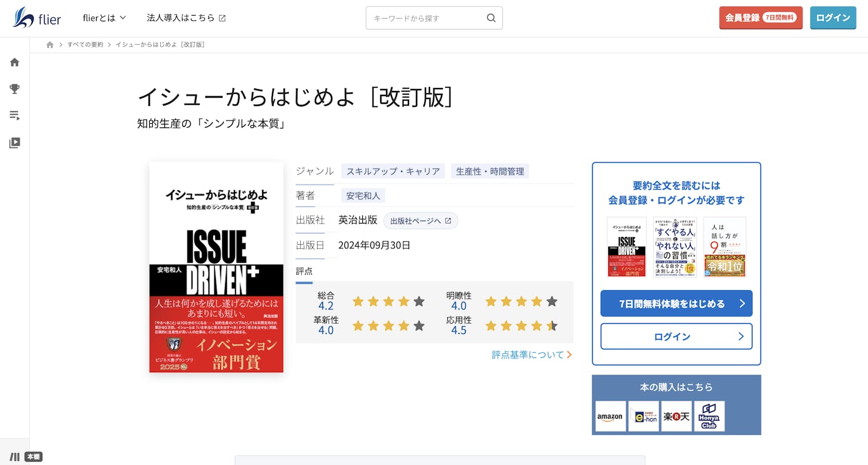Open 評点基準について chevron link

click(531, 354)
